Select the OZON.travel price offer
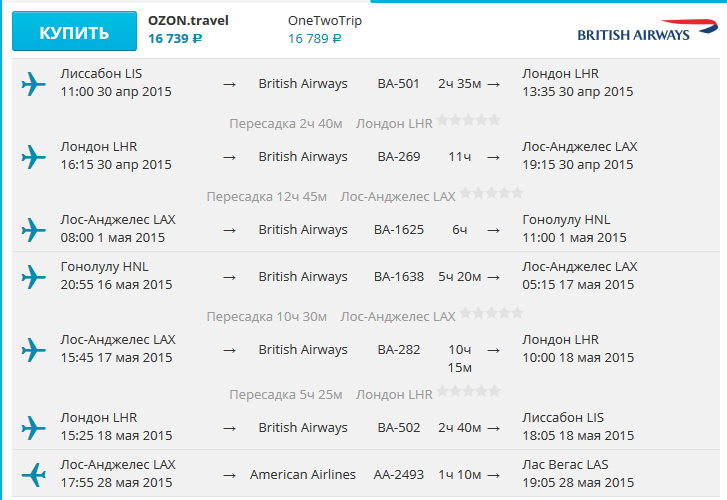The width and height of the screenshot is (727, 500). 188,30
